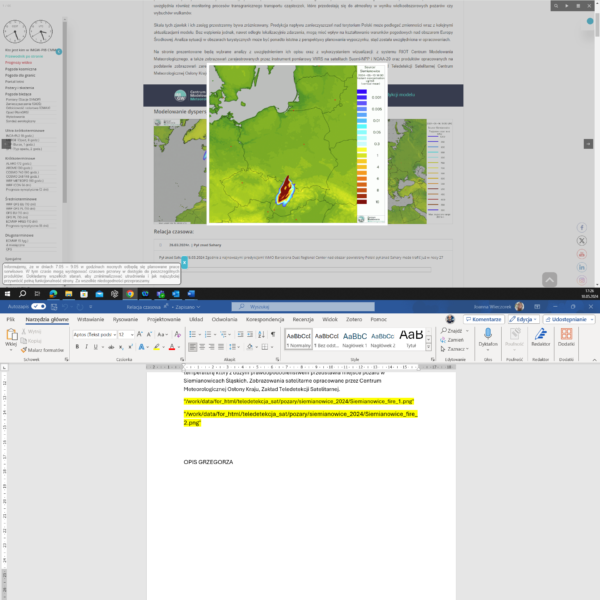600x600 pixels.
Task: Expand the styles gallery
Action: point(429,347)
